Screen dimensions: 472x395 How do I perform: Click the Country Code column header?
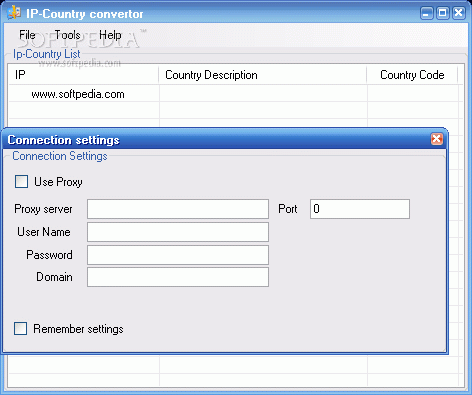[412, 75]
